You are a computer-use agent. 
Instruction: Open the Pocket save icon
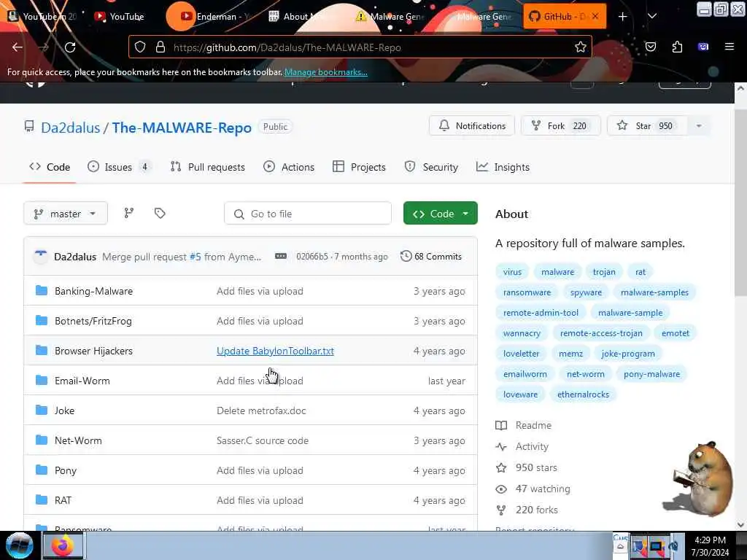(x=650, y=47)
